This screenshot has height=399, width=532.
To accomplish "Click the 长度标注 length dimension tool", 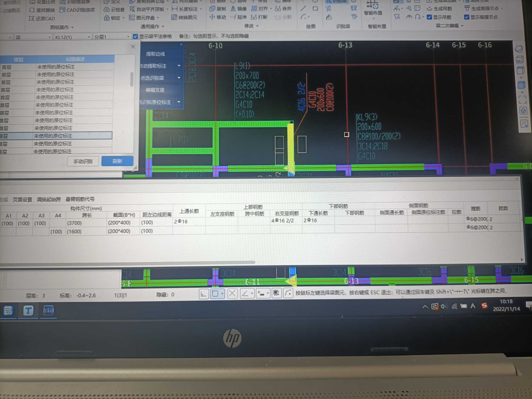I will (x=185, y=9).
